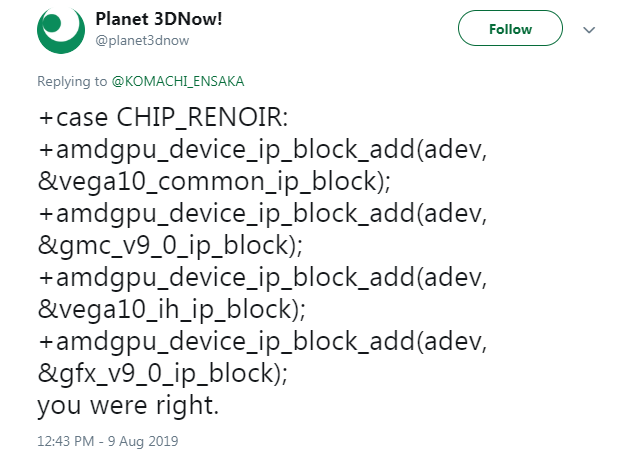Click the "+case CHIP_RENOIR:" line
The image size is (632, 460).
163,119
